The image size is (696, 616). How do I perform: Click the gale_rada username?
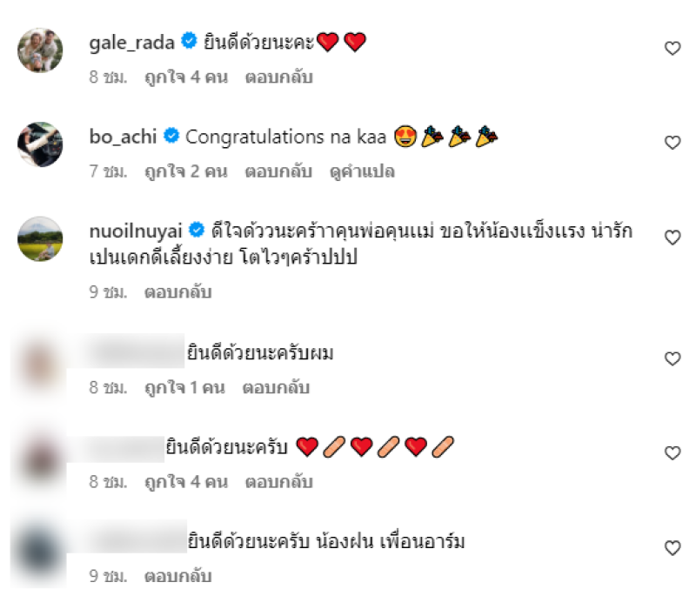(x=132, y=43)
